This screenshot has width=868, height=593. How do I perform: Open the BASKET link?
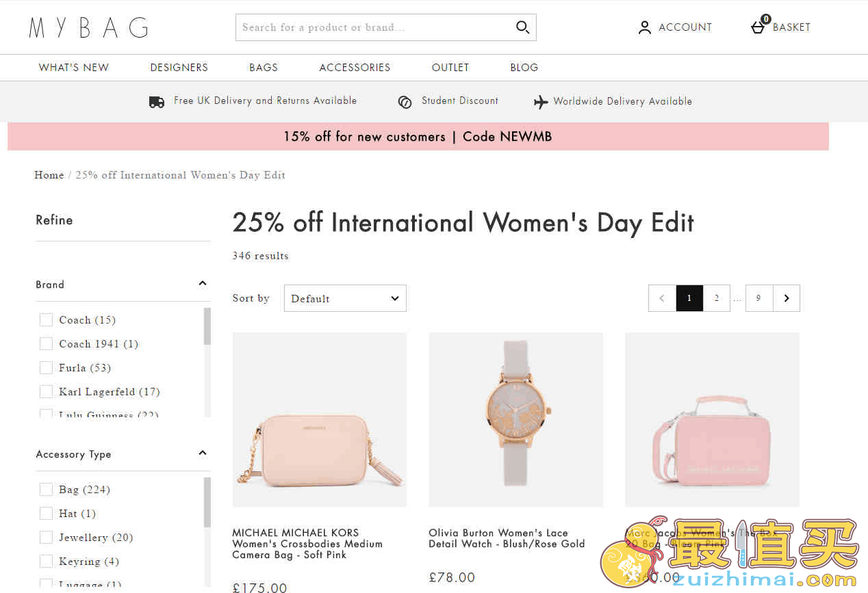pyautogui.click(x=791, y=27)
